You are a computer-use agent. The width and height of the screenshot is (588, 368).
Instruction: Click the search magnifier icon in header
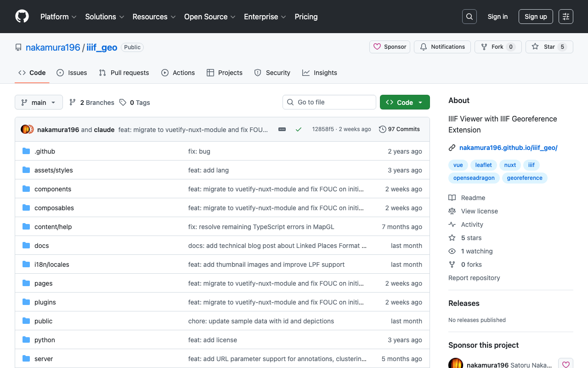pos(469,17)
